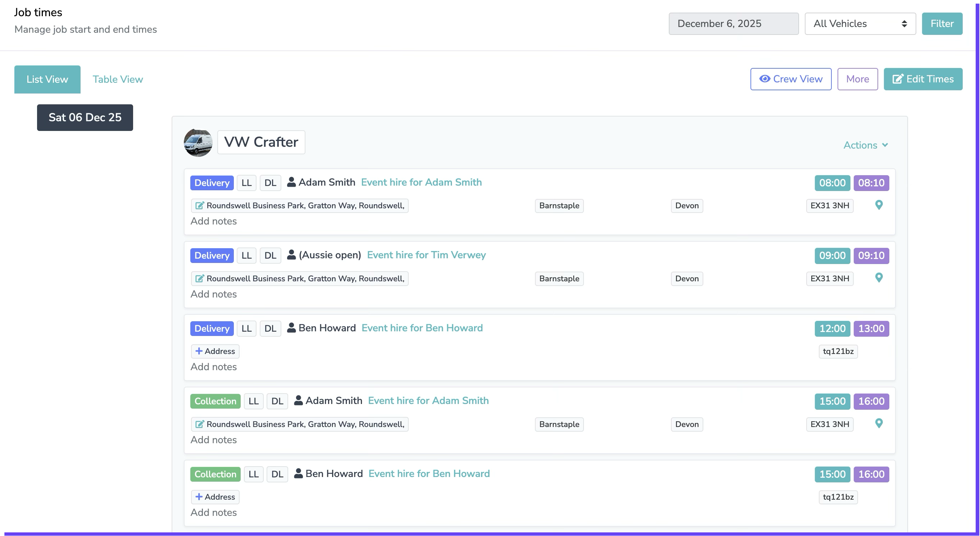Click map pin for Adam Smith collection

(x=879, y=423)
